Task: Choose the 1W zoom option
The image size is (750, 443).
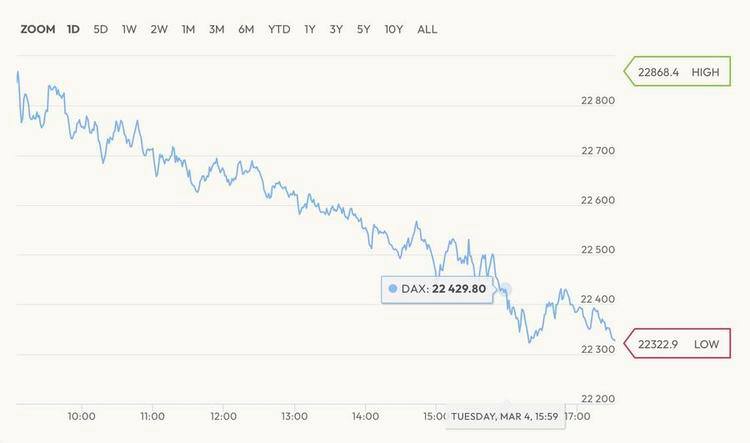Action: pyautogui.click(x=129, y=29)
